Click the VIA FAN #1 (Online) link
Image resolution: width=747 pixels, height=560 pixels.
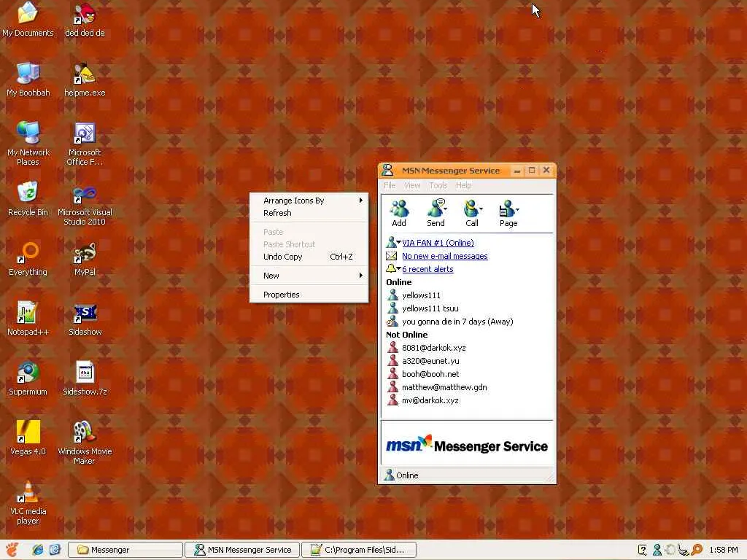tap(438, 243)
